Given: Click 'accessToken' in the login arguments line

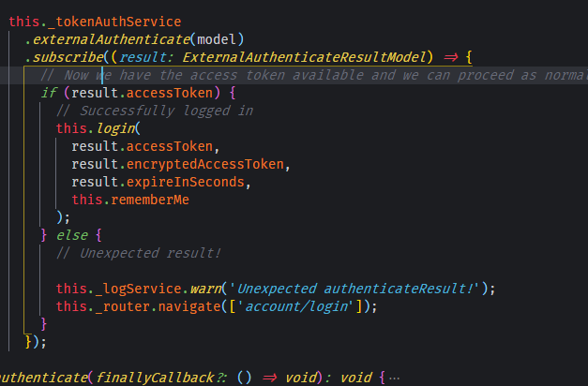Looking at the screenshot, I should (x=170, y=146).
